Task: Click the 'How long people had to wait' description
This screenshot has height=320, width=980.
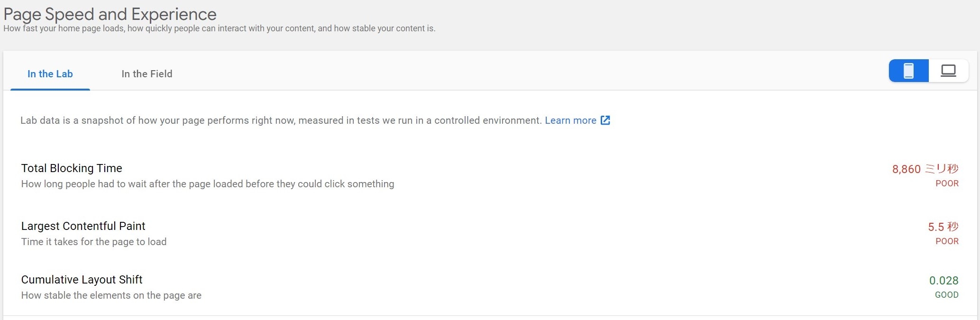Action: tap(208, 184)
